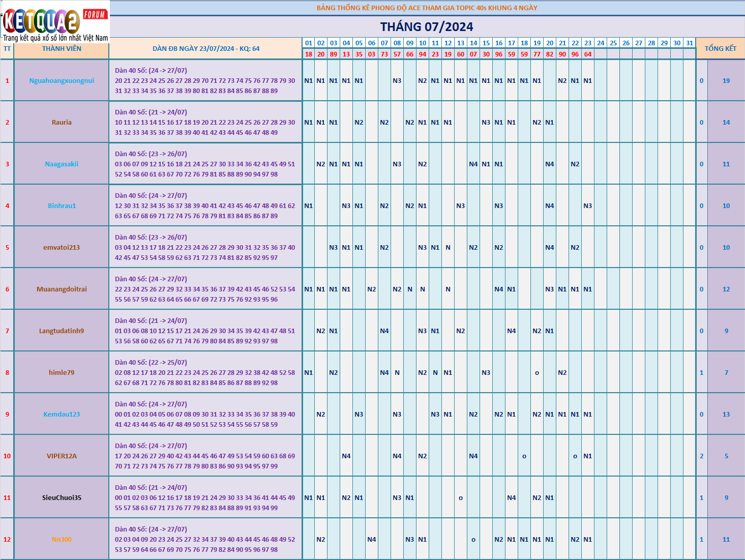Select the TỔNG KẾT header cell
Viewport: 745px width, 560px height.
[x=720, y=48]
